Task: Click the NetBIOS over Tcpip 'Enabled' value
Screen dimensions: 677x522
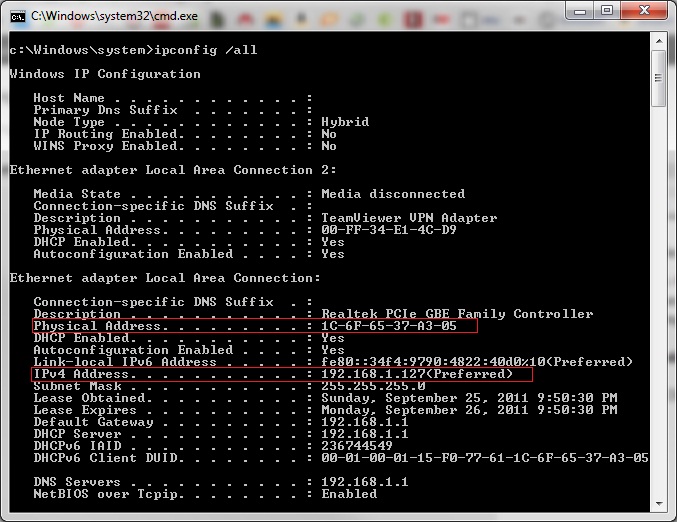Action: (x=349, y=494)
